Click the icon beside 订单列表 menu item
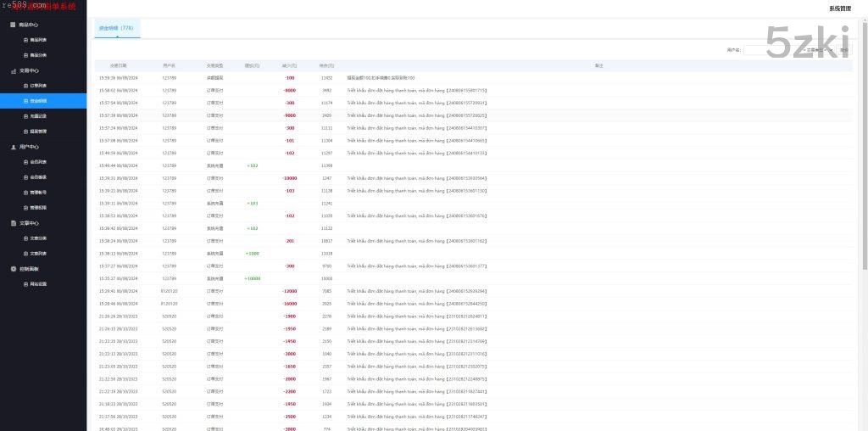Screen dimensions: 868x431 25,86
